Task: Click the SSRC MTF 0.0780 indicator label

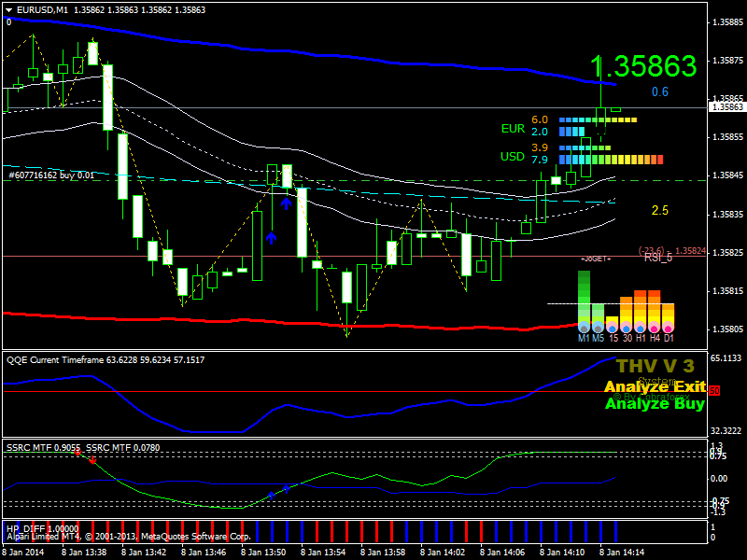Action: point(123,448)
